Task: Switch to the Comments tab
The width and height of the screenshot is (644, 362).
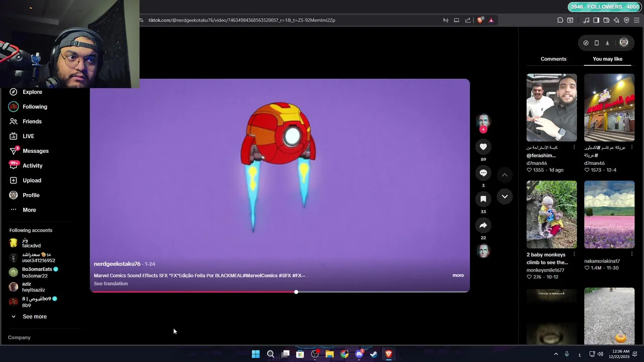Action: 553,59
